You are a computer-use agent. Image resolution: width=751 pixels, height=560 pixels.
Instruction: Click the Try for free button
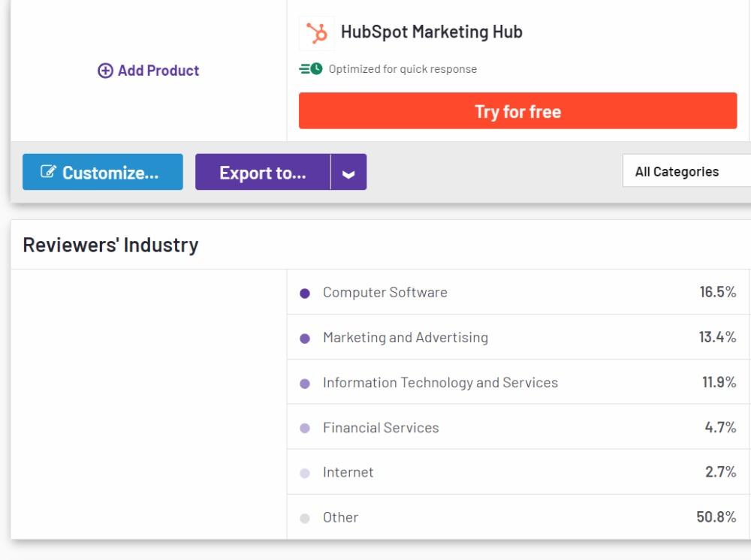[517, 110]
